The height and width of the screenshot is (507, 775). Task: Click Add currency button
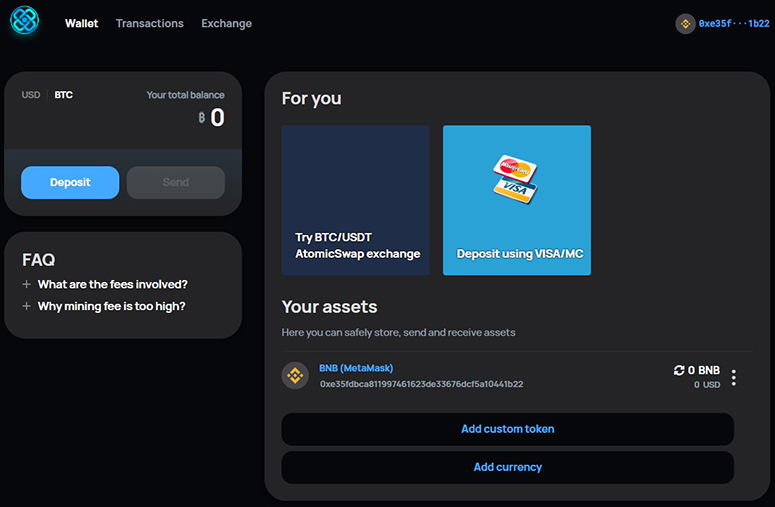(508, 467)
